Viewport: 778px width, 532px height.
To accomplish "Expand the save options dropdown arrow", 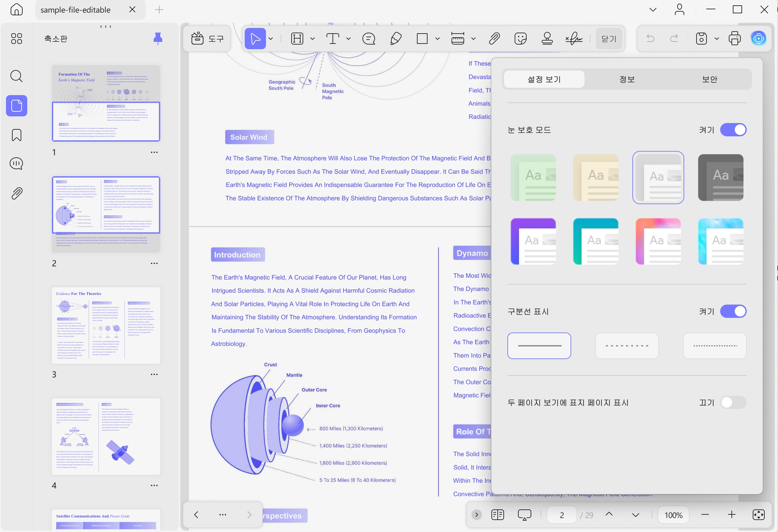I will coord(717,39).
